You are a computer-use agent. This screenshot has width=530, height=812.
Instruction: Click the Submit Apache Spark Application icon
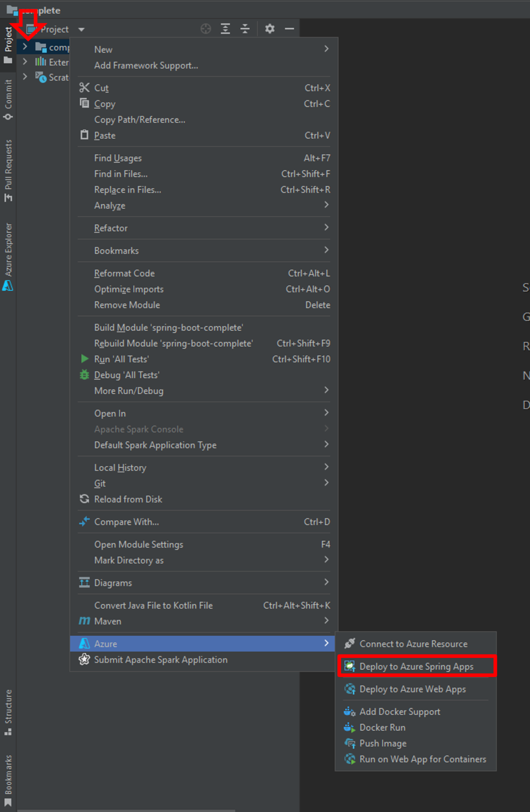pos(84,659)
